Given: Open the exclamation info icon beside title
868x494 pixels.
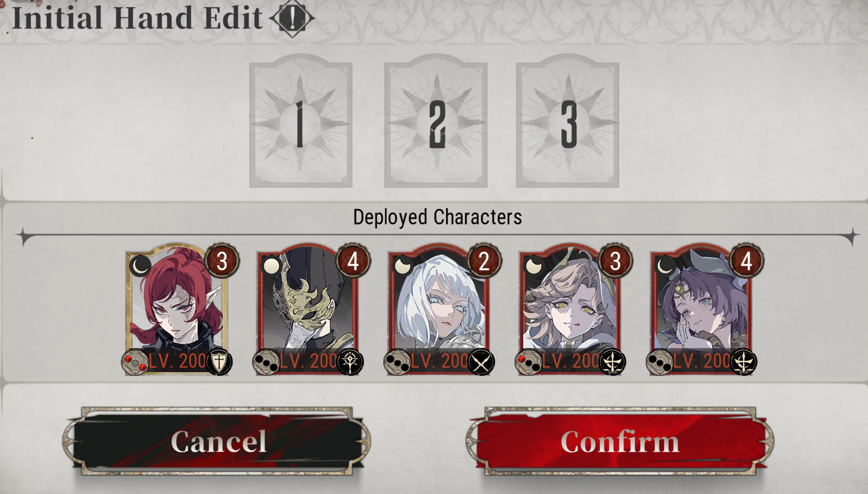Looking at the screenshot, I should pos(292,18).
